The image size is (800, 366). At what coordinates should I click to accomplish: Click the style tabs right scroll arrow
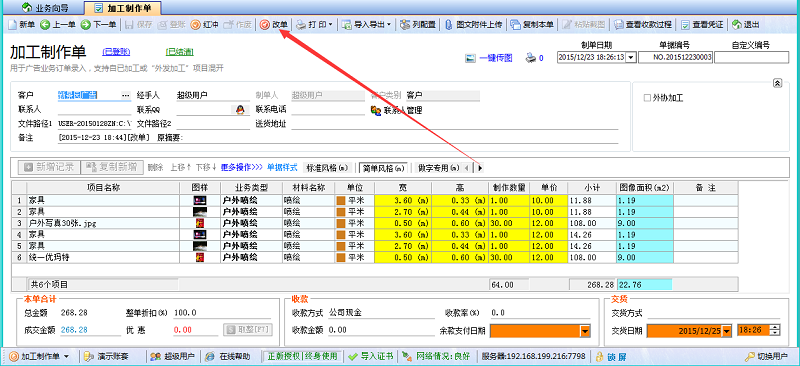click(x=480, y=167)
